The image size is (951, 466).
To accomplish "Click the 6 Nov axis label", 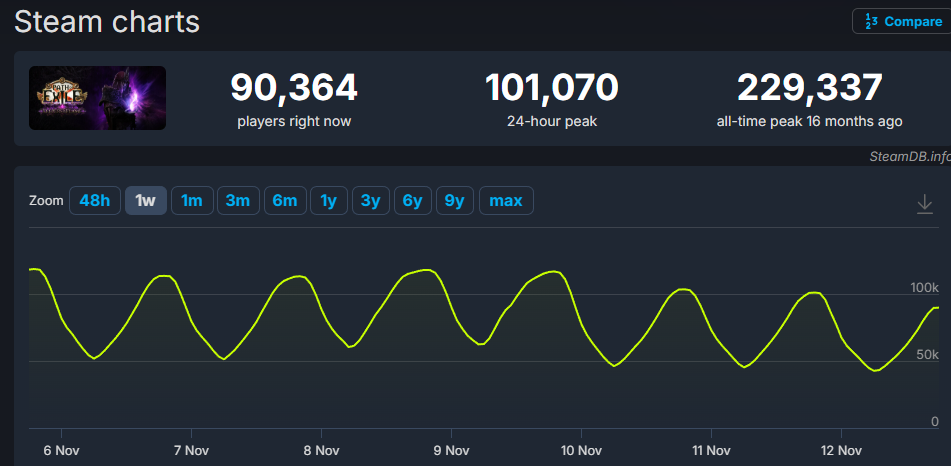I will 62,451.
